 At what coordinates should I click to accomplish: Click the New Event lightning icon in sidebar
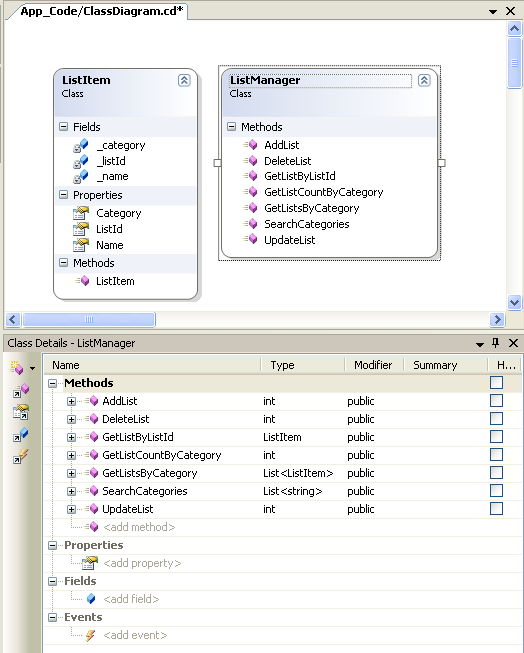pos(21,456)
